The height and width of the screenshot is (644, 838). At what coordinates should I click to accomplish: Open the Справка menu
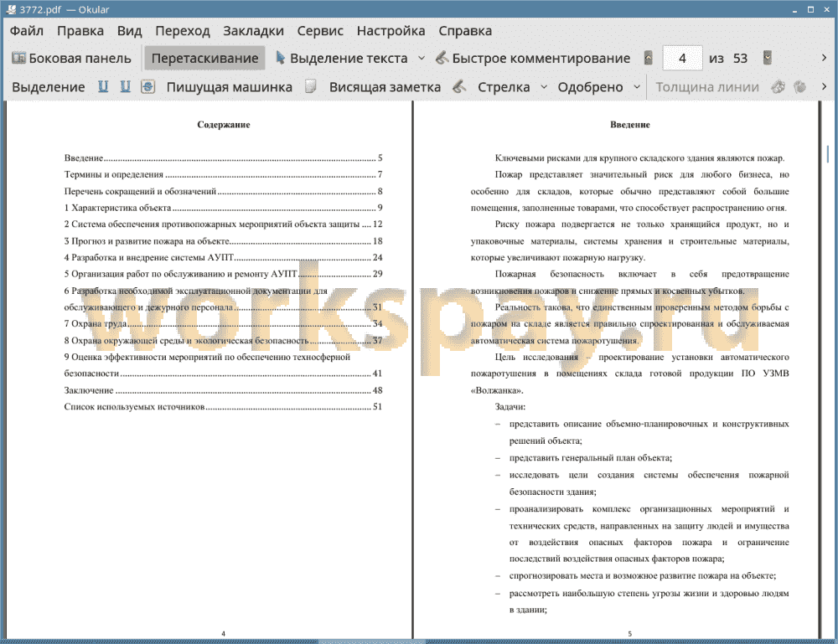coord(465,31)
